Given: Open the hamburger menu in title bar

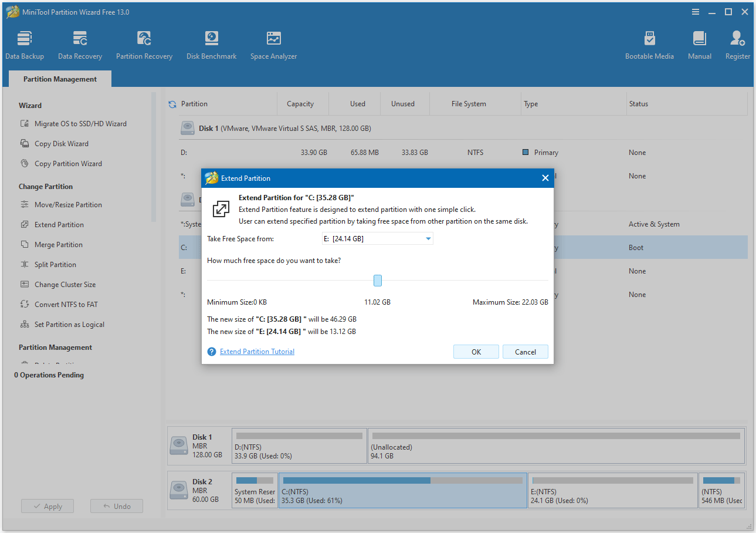Looking at the screenshot, I should point(696,11).
